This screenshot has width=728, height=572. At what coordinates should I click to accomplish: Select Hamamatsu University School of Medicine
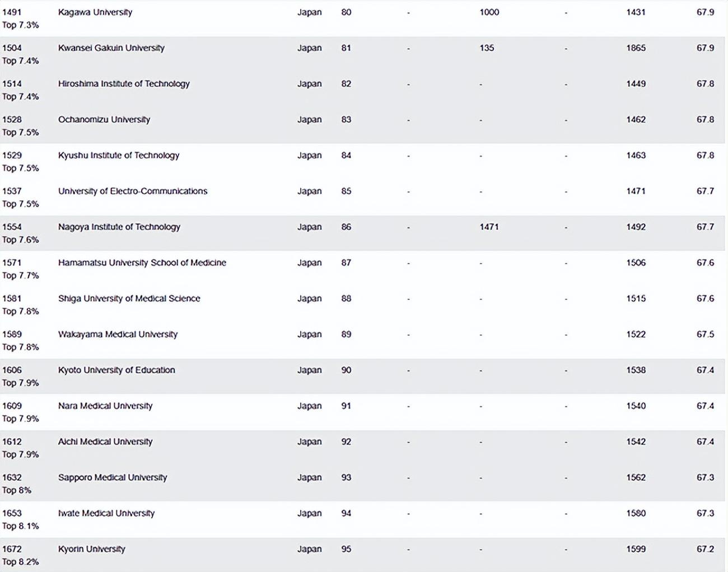coord(142,263)
